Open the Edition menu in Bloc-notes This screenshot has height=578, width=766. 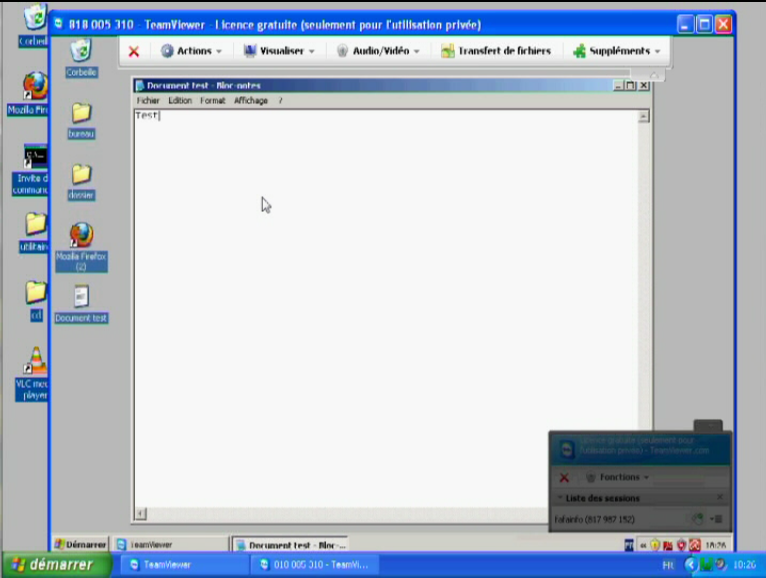click(x=180, y=101)
